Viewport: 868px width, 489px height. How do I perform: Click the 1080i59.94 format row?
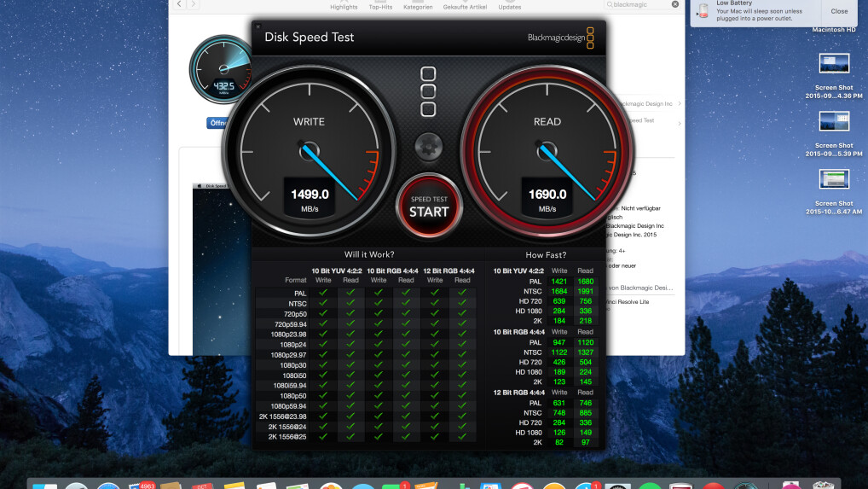pyautogui.click(x=365, y=385)
